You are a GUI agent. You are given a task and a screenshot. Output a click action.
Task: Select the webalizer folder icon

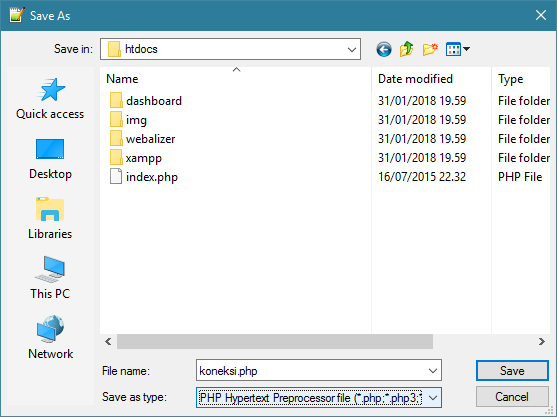[116, 139]
